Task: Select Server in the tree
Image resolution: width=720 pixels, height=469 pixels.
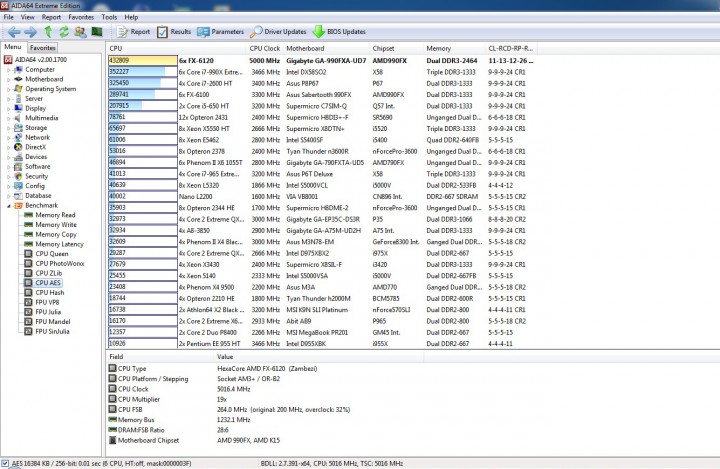Action: coord(34,98)
